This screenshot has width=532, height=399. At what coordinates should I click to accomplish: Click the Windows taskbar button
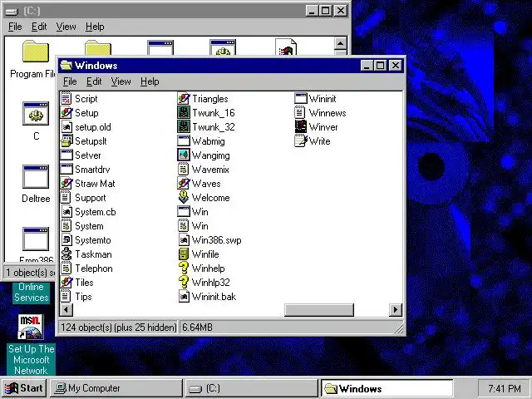pyautogui.click(x=387, y=388)
